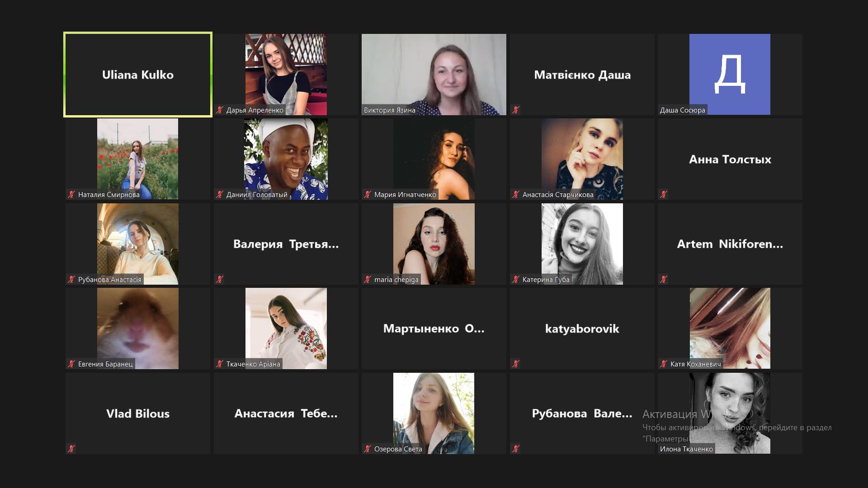868x488 pixels.
Task: Click muted mic icon beside Дарья Апреленко
Action: tap(220, 110)
